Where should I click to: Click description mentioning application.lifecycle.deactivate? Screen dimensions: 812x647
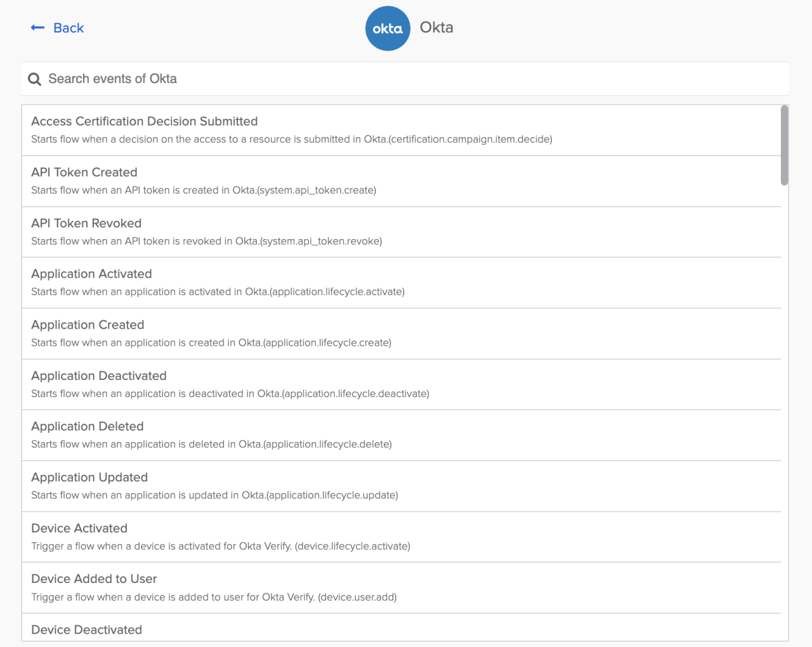pyautogui.click(x=230, y=394)
